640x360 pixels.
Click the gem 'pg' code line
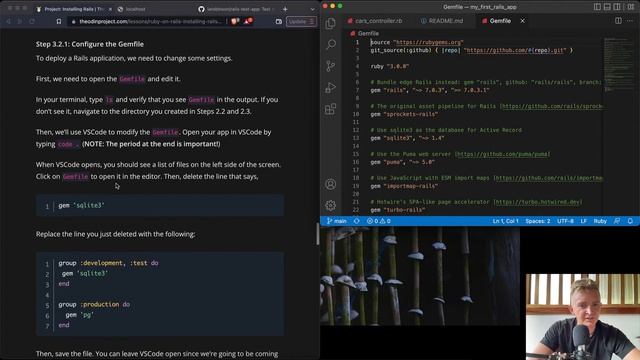click(79, 315)
